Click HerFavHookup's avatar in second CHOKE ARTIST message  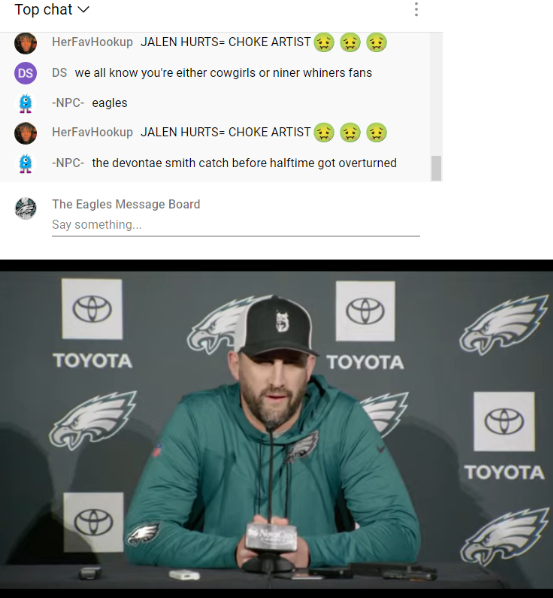tap(26, 133)
